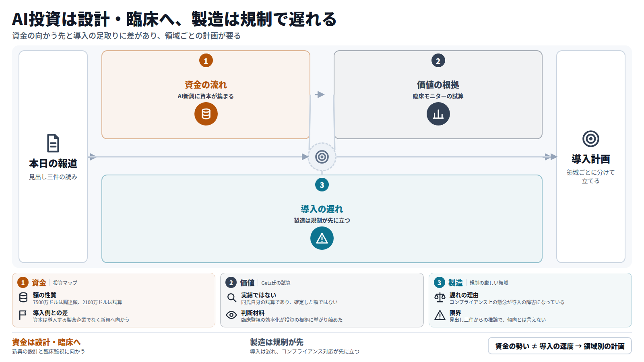Select the 見出し三件の読み caption
Image resolution: width=644 pixels, height=362 pixels.
click(x=53, y=177)
